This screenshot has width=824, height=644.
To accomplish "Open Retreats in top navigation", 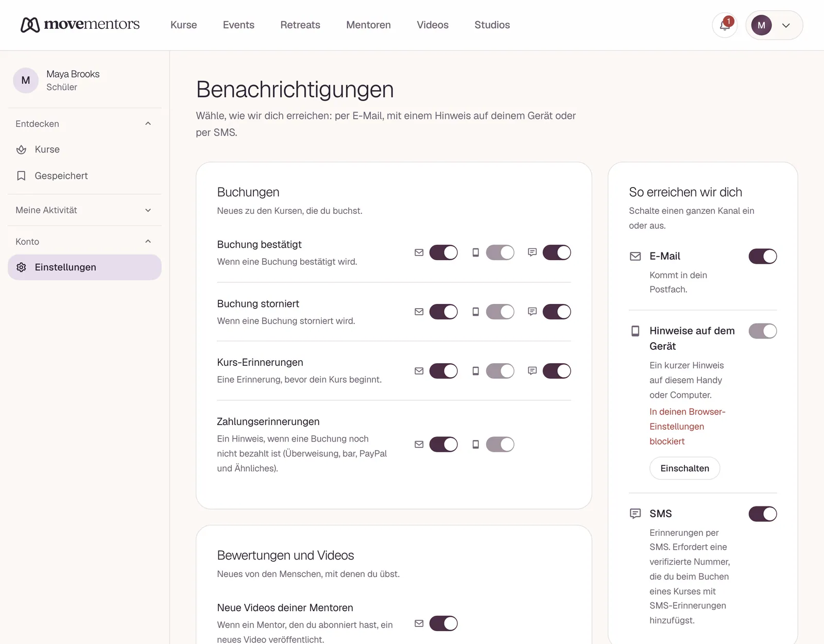I will (x=300, y=25).
